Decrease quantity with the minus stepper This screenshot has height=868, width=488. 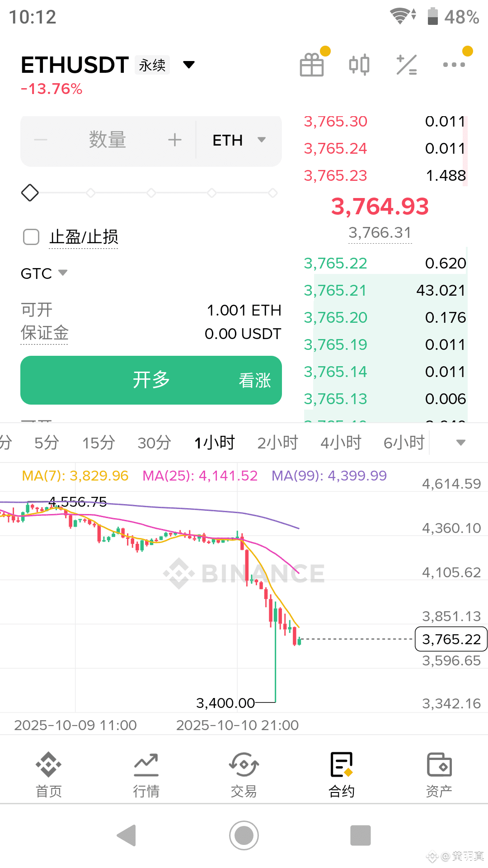pyautogui.click(x=41, y=140)
